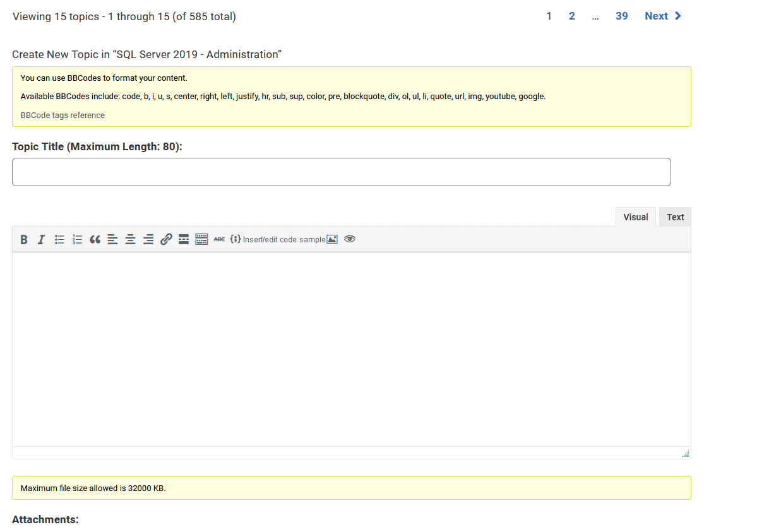The height and width of the screenshot is (532, 764).
Task: Toggle center text alignment
Action: [130, 239]
